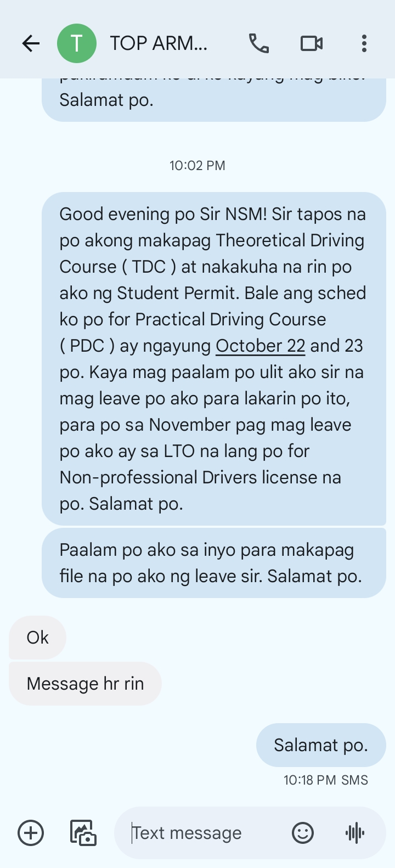Tap the last "Salamat po." sent bubble
The image size is (395, 868).
coord(321,745)
